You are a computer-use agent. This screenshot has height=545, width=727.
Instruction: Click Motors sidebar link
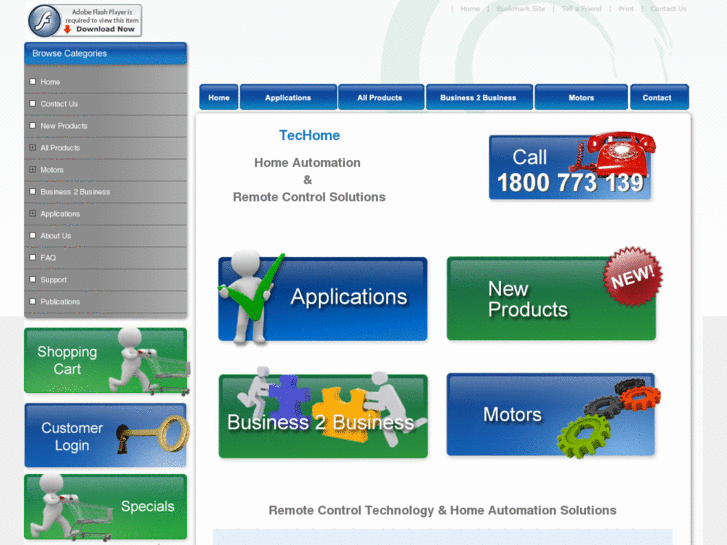51,170
